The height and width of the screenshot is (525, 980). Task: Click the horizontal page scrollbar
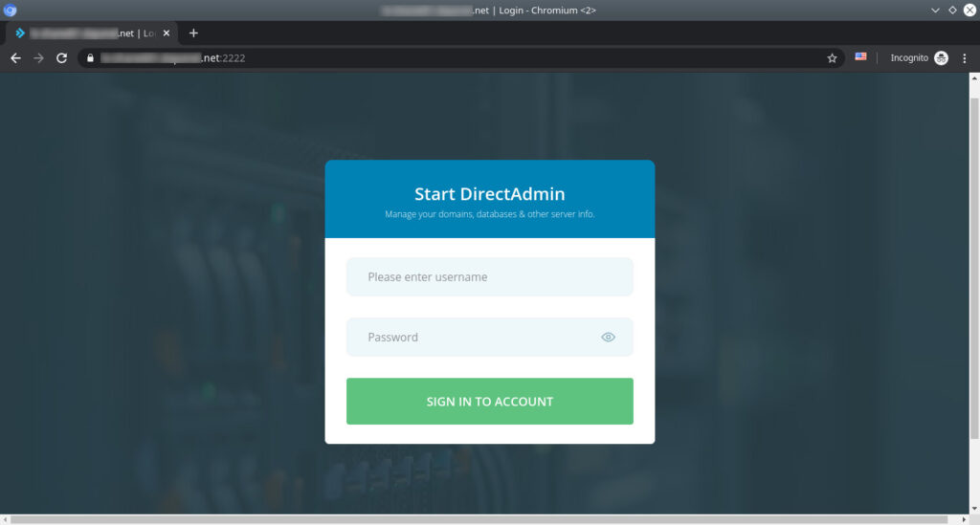(479, 519)
